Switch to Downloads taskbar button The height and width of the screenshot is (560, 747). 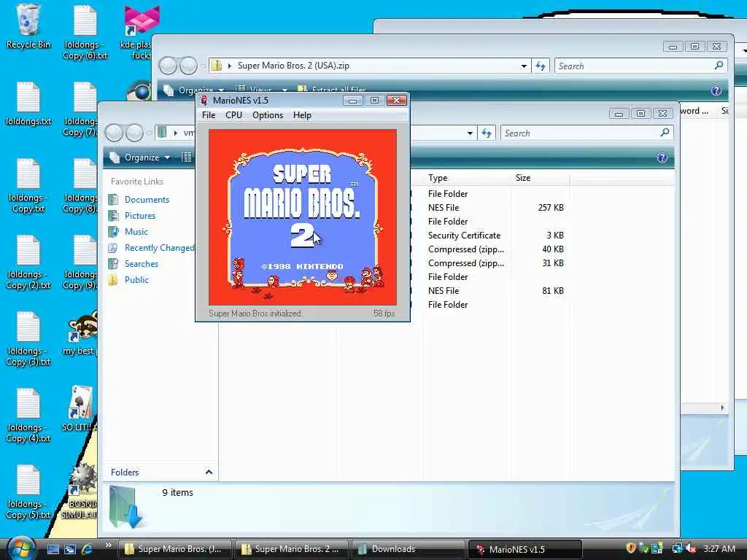[x=407, y=549]
